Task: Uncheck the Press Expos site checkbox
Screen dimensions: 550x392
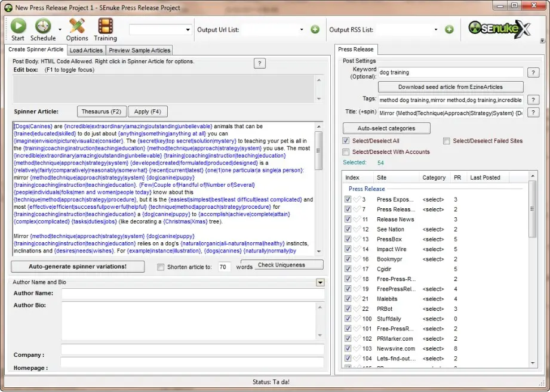Action: (348, 199)
